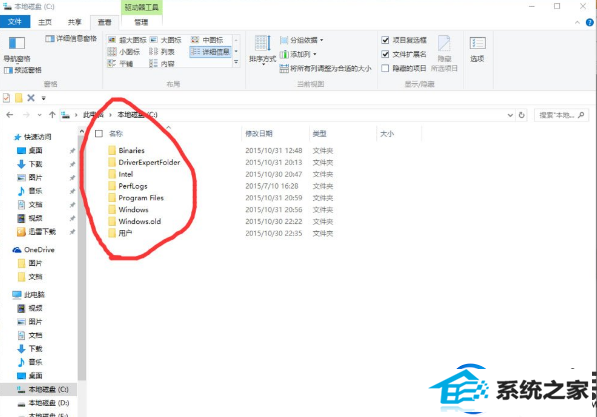Click hide selected items (隐藏所选项目) icon

pos(444,53)
